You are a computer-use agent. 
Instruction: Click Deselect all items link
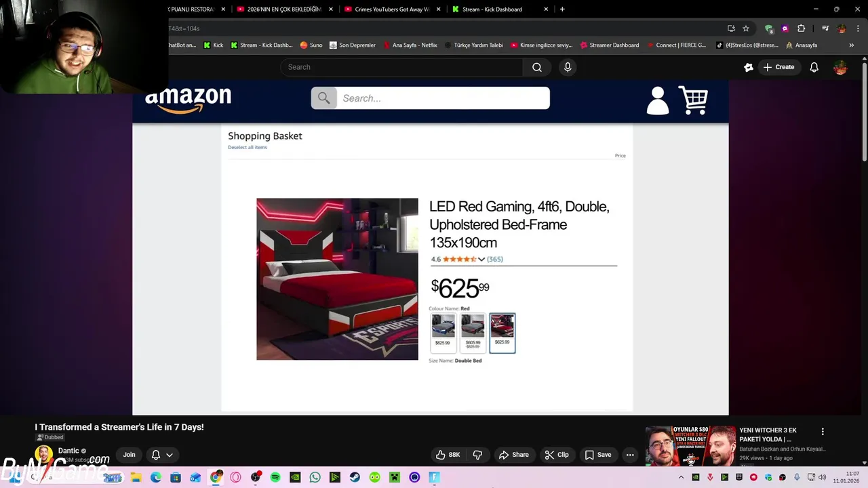[248, 148]
